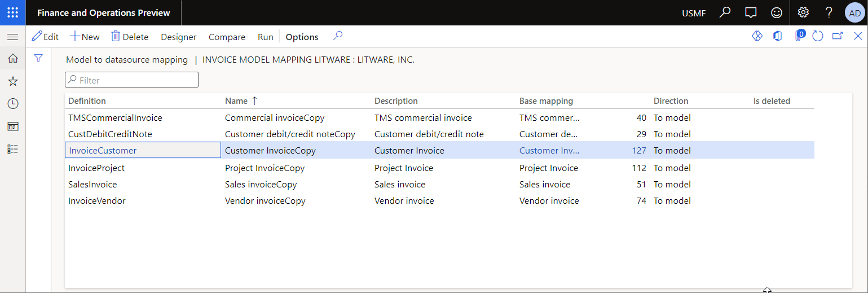Sort by Is deleted column header

[772, 101]
